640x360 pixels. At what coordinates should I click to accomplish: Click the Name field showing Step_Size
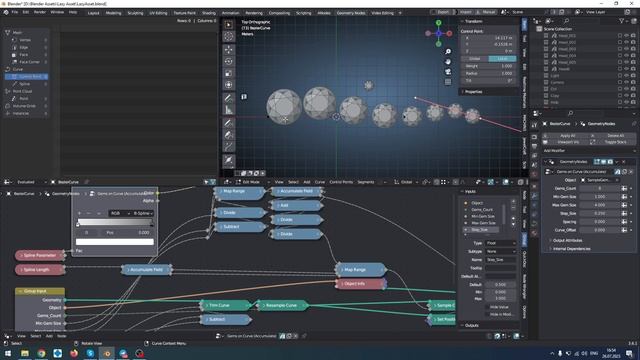coord(500,260)
